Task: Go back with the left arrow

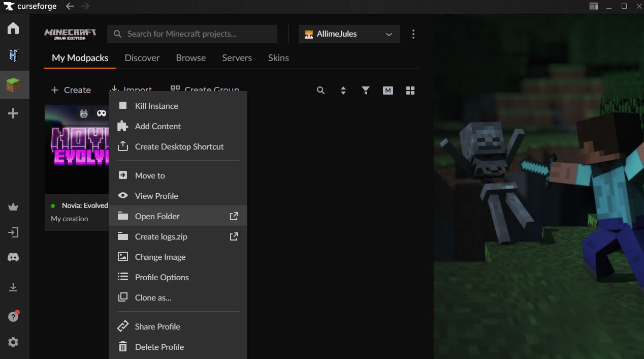Action: [x=70, y=6]
